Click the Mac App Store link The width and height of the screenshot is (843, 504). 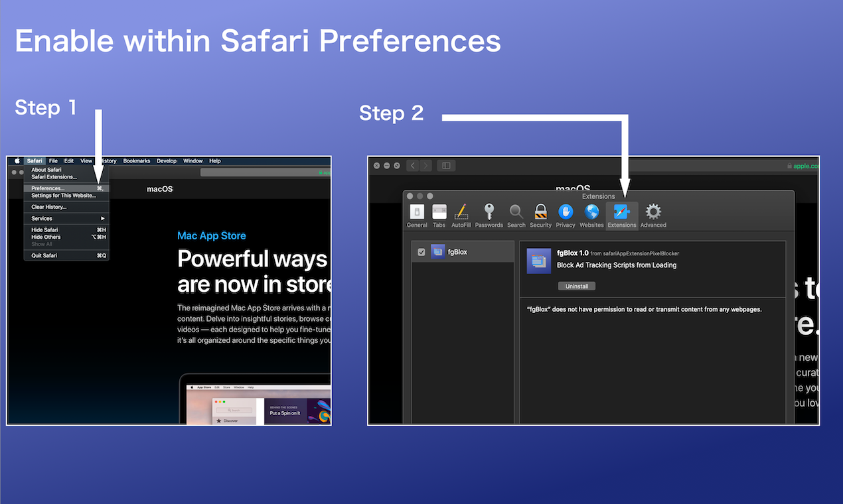[212, 235]
